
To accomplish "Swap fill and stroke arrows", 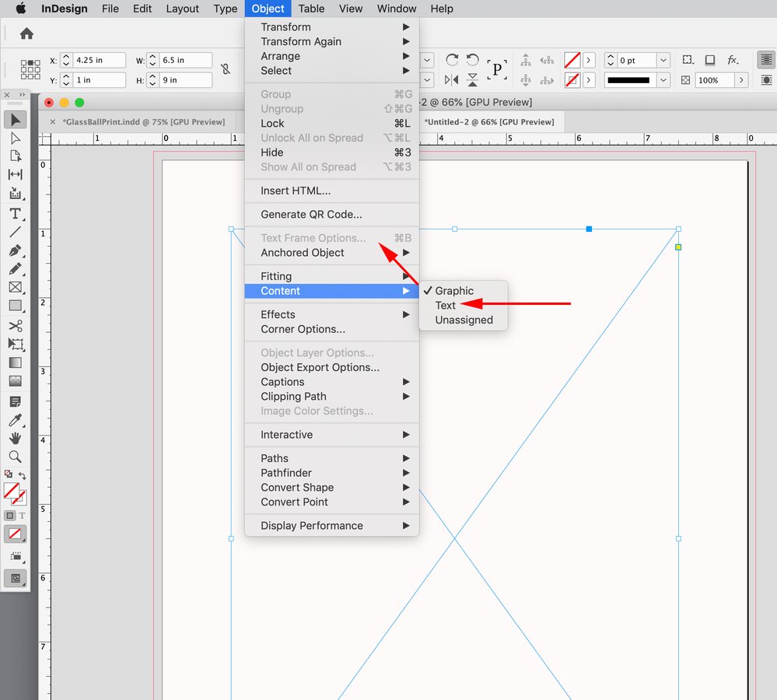I will [x=23, y=475].
